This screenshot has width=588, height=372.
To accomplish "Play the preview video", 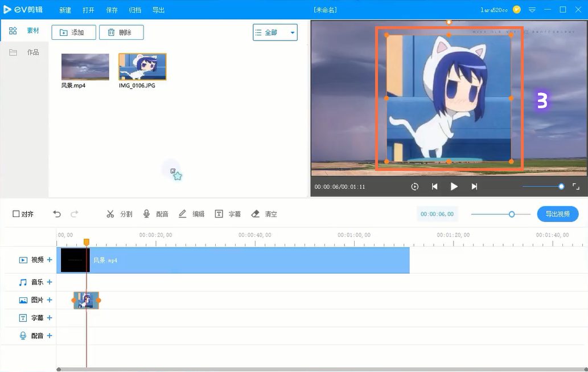I will click(x=454, y=186).
